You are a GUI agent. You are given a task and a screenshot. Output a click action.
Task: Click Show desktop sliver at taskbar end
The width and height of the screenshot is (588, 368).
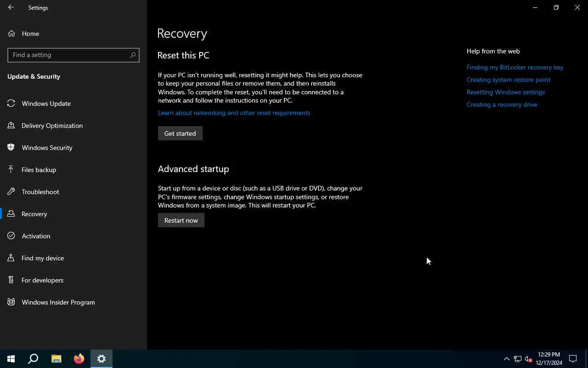click(x=587, y=359)
